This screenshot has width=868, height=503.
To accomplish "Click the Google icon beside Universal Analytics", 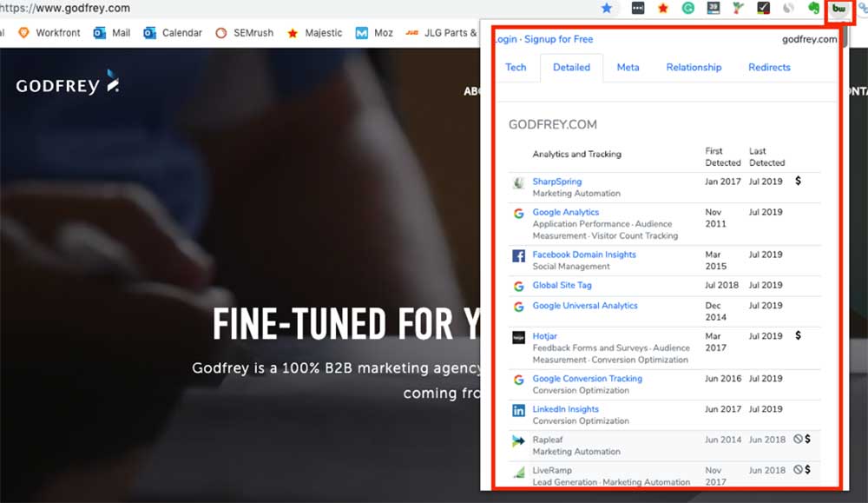I will tap(518, 307).
